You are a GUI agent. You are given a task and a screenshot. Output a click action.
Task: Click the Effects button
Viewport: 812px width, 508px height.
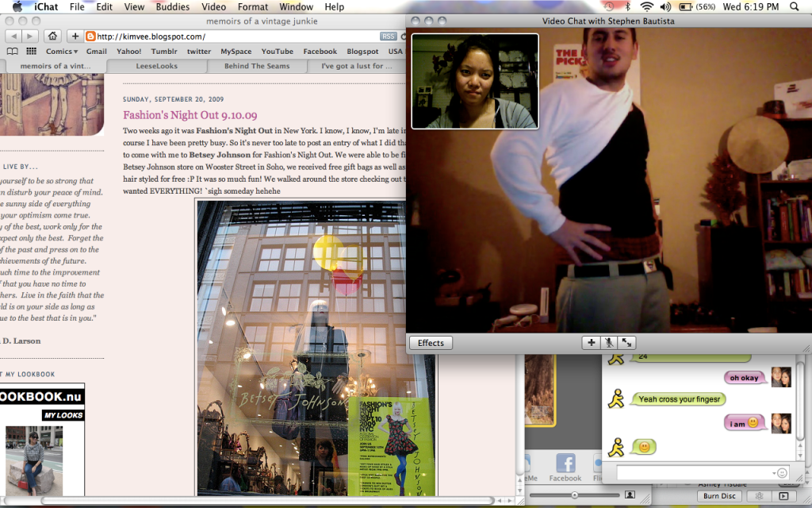pyautogui.click(x=431, y=343)
